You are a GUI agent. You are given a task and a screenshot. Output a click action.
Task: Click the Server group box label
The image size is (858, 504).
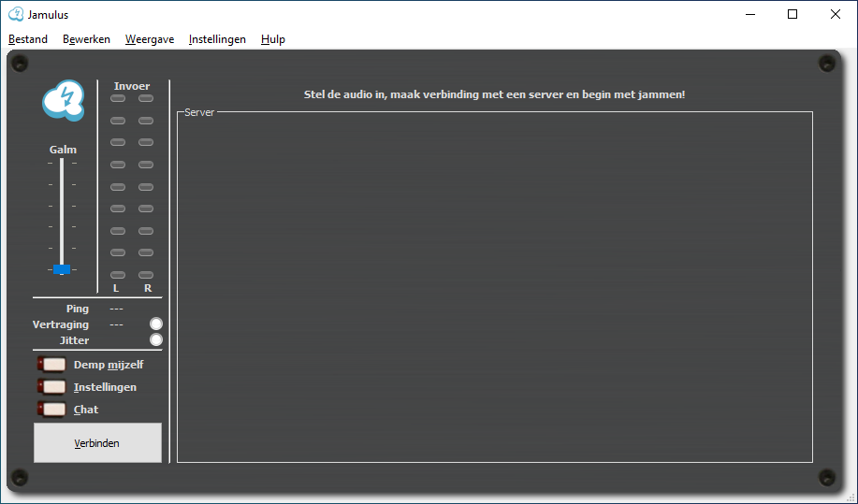tap(199, 112)
